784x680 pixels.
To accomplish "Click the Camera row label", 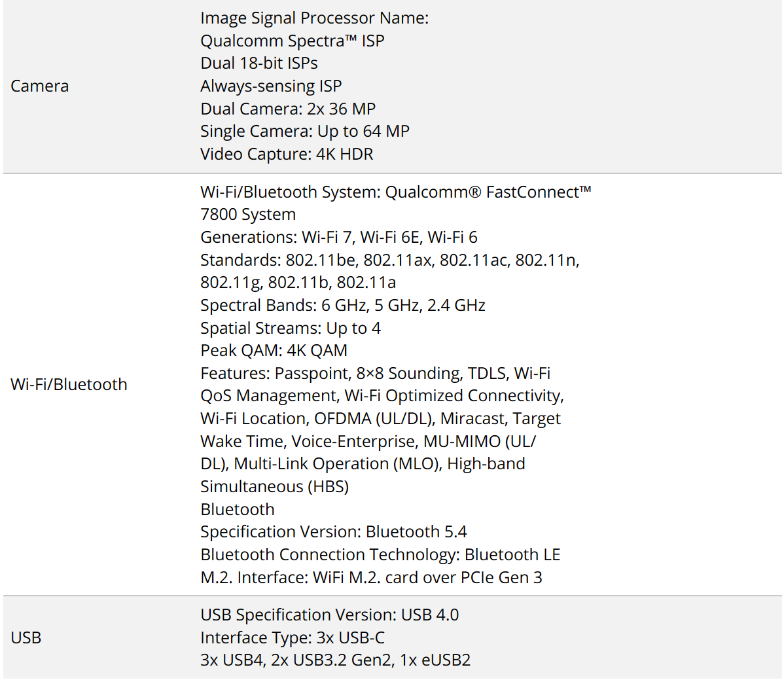I will point(39,86).
